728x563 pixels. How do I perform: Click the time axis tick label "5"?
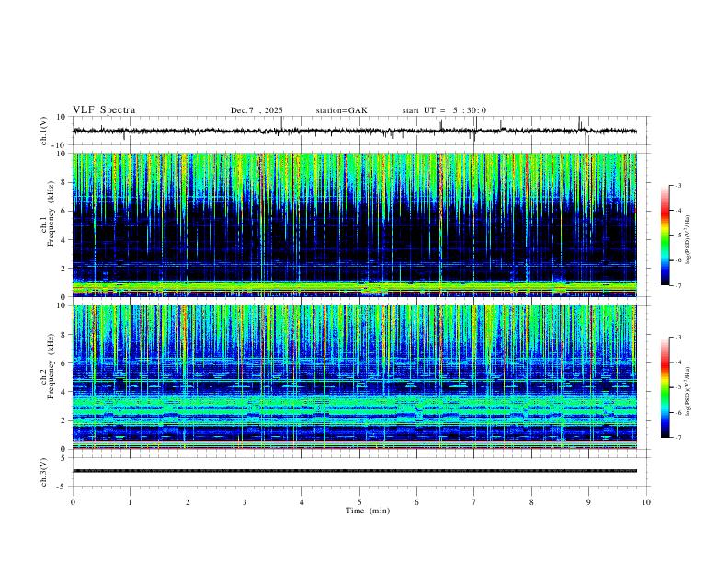pyautogui.click(x=359, y=502)
